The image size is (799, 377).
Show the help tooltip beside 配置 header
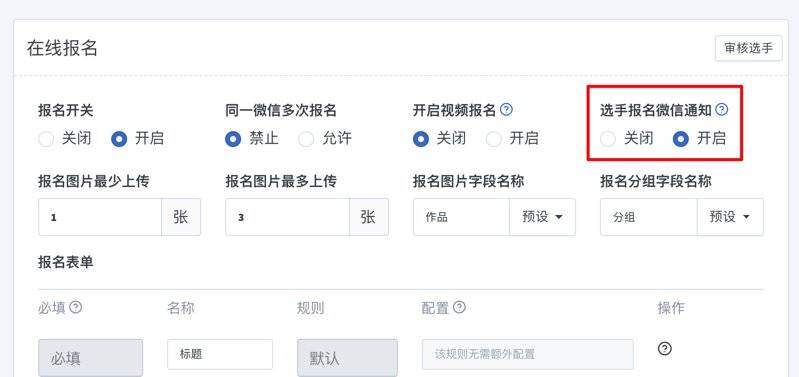[459, 307]
